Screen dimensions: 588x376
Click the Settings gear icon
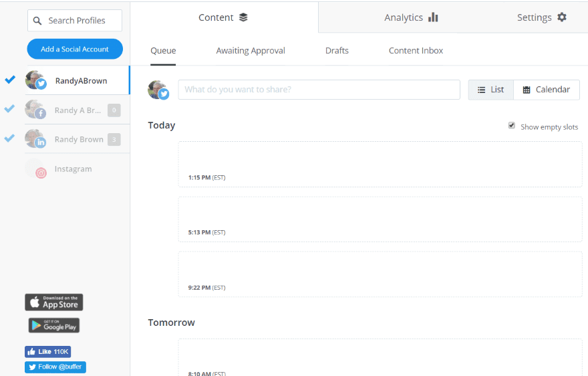[x=562, y=17]
